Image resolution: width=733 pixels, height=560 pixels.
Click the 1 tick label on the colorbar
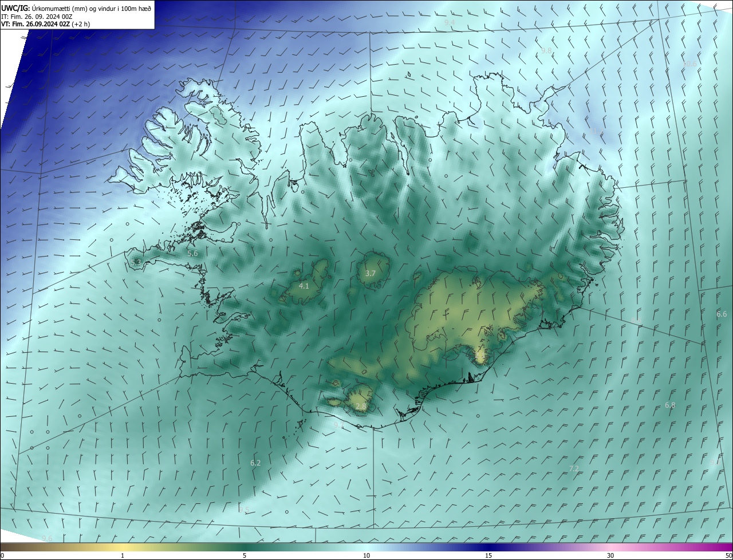(123, 555)
